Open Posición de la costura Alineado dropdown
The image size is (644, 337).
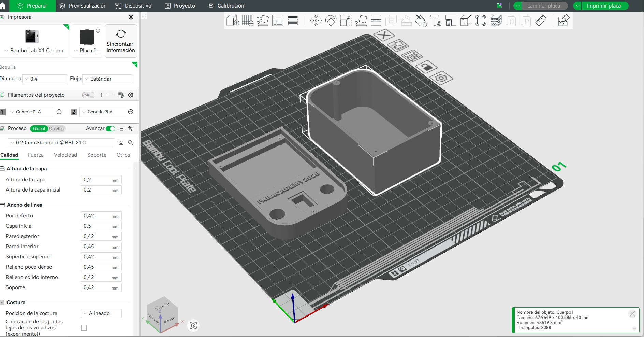click(x=101, y=313)
